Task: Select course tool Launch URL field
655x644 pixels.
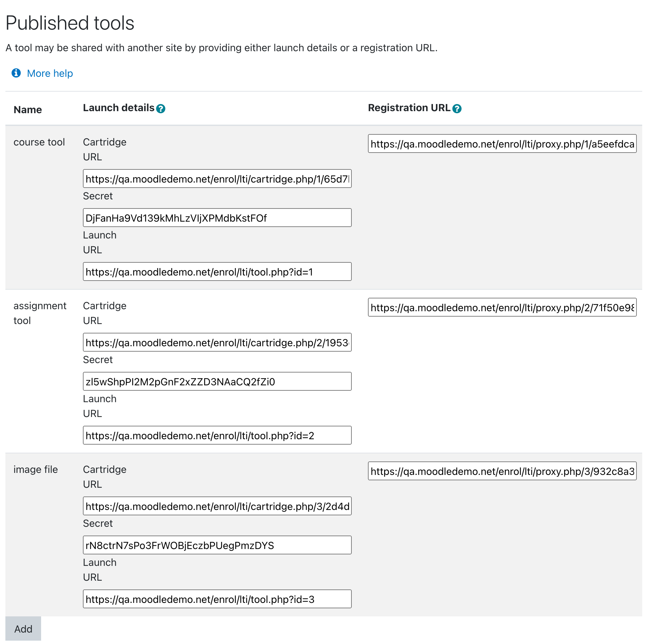Action: pyautogui.click(x=217, y=271)
